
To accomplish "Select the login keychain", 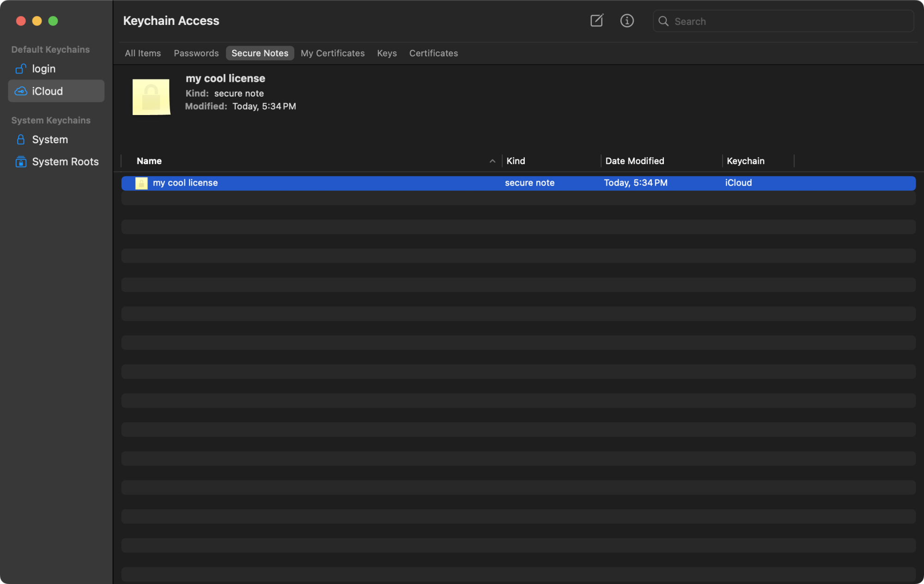I will coord(56,69).
